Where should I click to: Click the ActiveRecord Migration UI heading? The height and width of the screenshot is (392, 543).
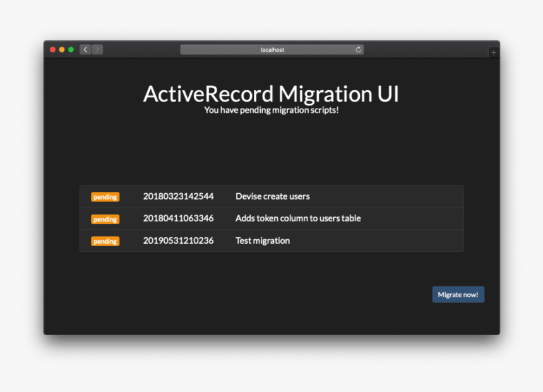coord(271,93)
